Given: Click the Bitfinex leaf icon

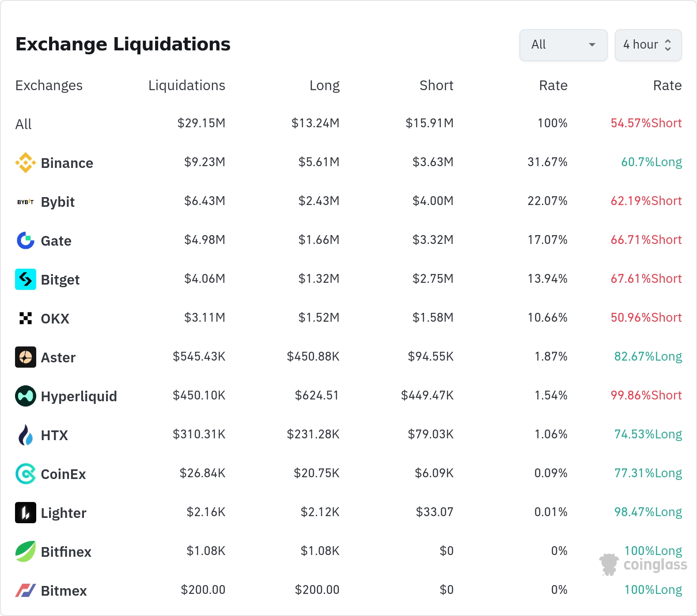Looking at the screenshot, I should [x=26, y=551].
